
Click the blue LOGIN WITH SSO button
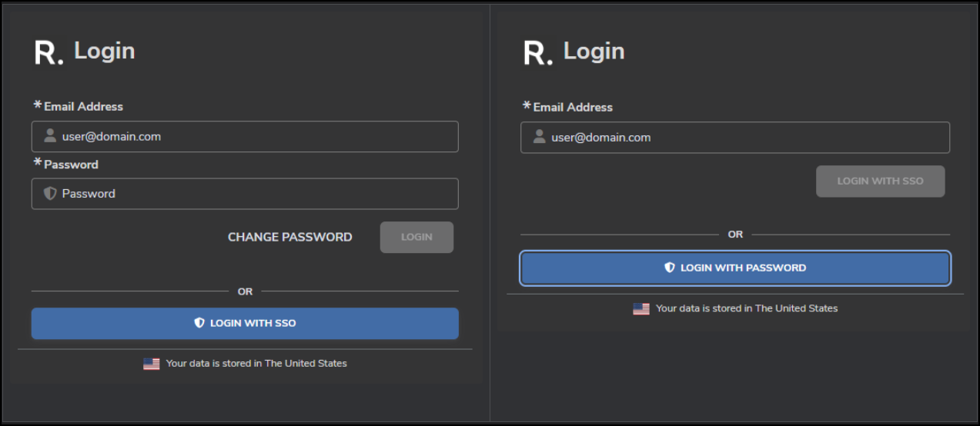[x=245, y=323]
